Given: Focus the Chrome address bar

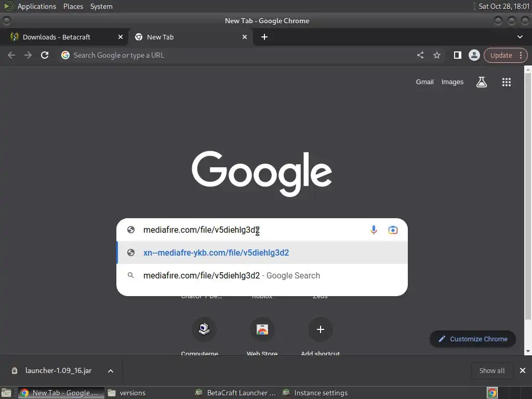Looking at the screenshot, I should 237,55.
